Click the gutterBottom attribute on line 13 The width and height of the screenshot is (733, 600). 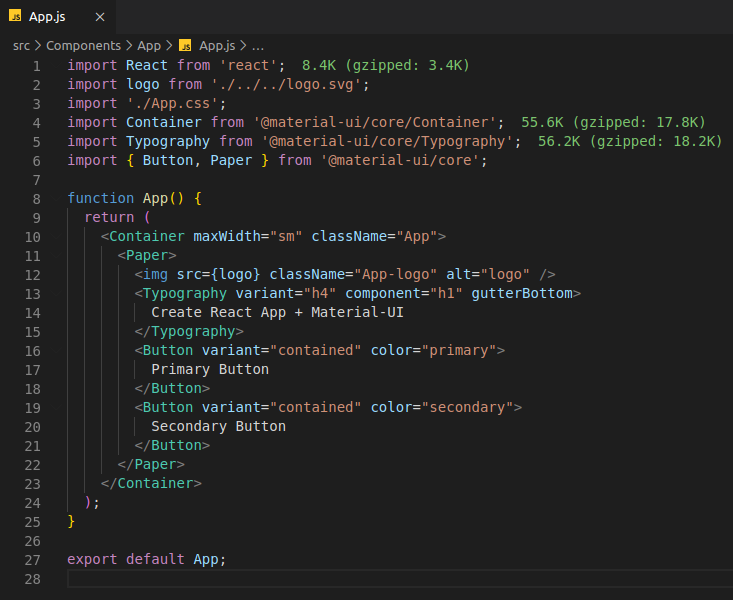pyautogui.click(x=522, y=293)
